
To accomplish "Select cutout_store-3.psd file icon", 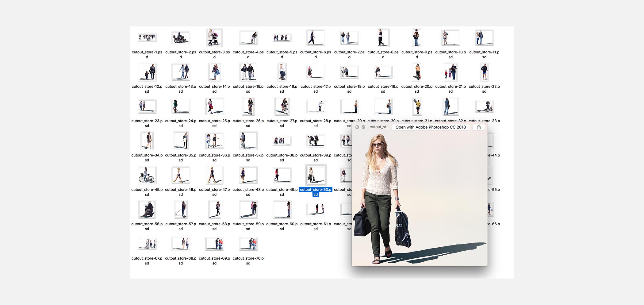I will (x=215, y=38).
